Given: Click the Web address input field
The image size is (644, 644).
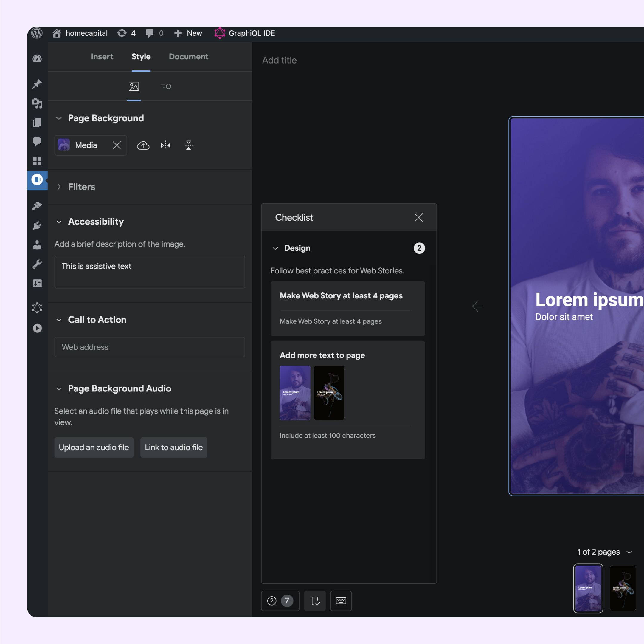Looking at the screenshot, I should 149,347.
